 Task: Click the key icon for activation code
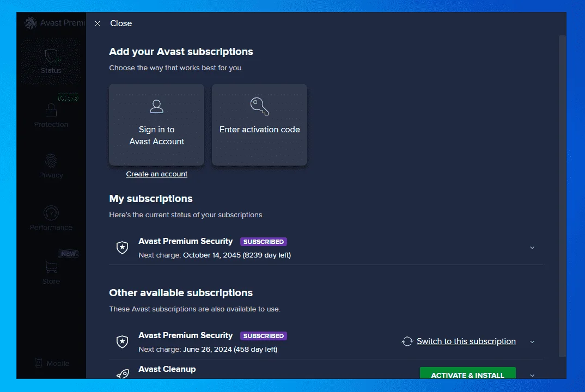coord(259,106)
